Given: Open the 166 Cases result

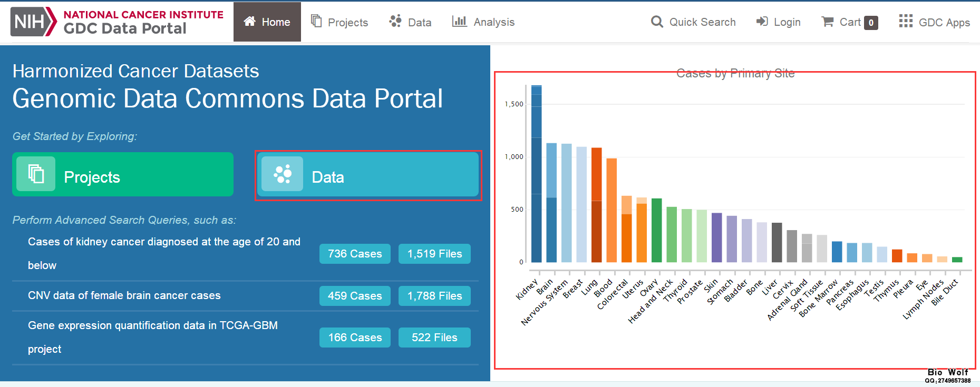Looking at the screenshot, I should (355, 338).
